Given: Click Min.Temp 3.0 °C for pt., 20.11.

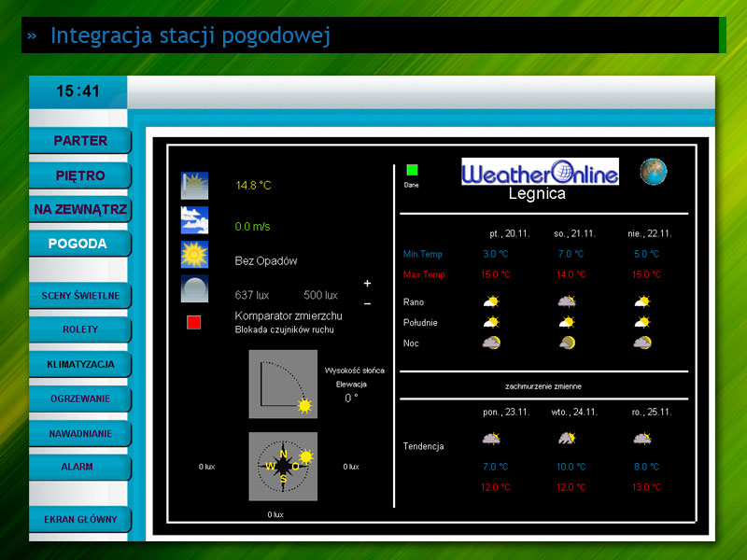Looking at the screenshot, I should coord(496,254).
